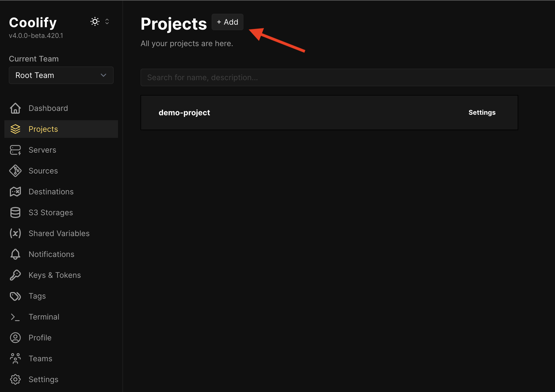Click the Dashboard house icon
555x392 pixels.
click(x=15, y=108)
